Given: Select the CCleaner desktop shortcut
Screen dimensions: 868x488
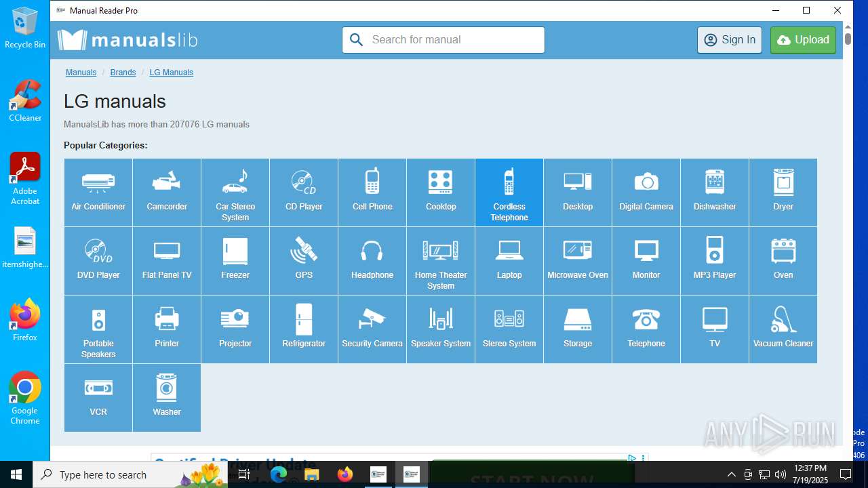Looking at the screenshot, I should pyautogui.click(x=25, y=101).
